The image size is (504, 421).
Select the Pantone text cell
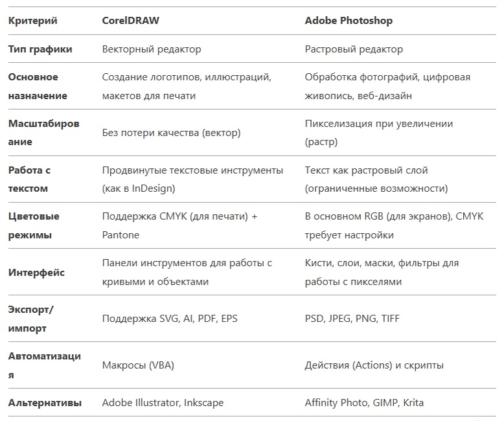(x=179, y=225)
